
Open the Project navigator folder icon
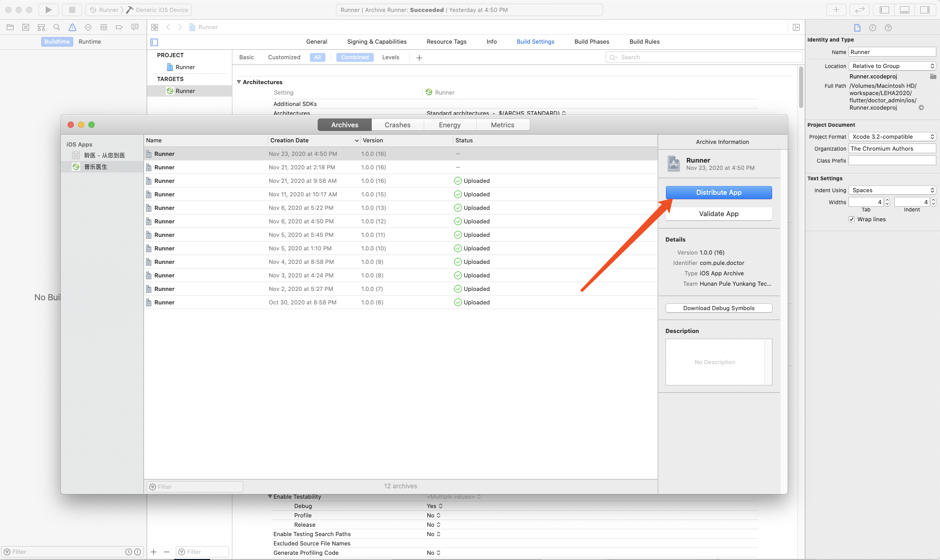pos(10,27)
